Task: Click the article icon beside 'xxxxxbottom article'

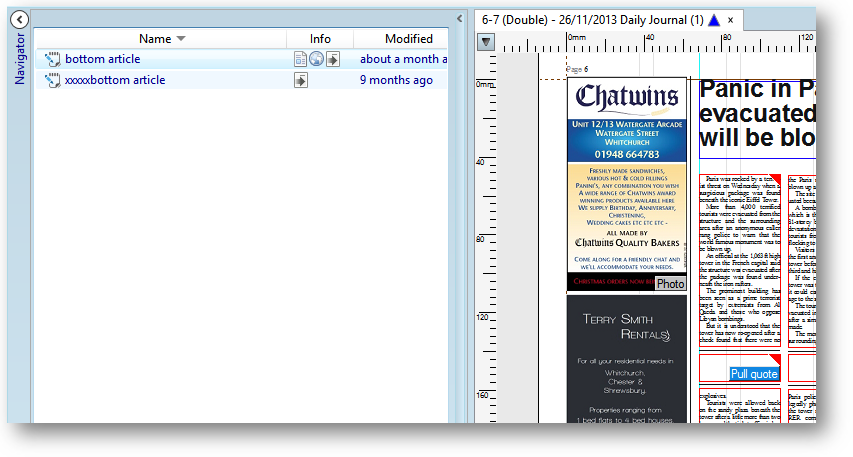Action: point(53,80)
